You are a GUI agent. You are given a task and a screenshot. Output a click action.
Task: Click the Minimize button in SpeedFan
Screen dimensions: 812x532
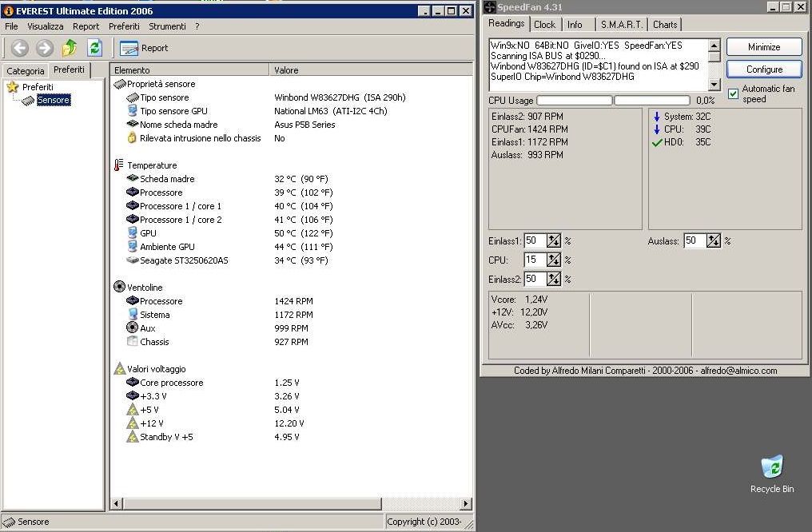(764, 47)
